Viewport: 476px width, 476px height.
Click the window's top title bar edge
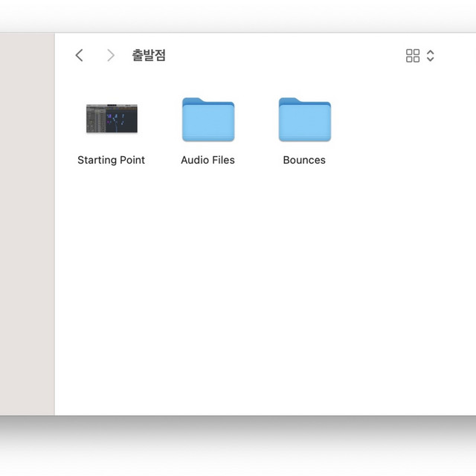coord(260,36)
